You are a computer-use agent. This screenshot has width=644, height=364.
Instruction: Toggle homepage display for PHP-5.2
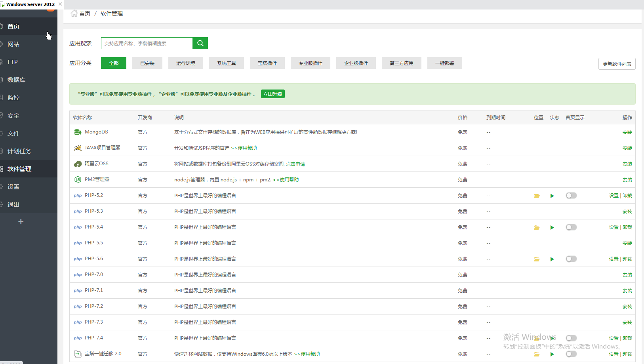571,196
